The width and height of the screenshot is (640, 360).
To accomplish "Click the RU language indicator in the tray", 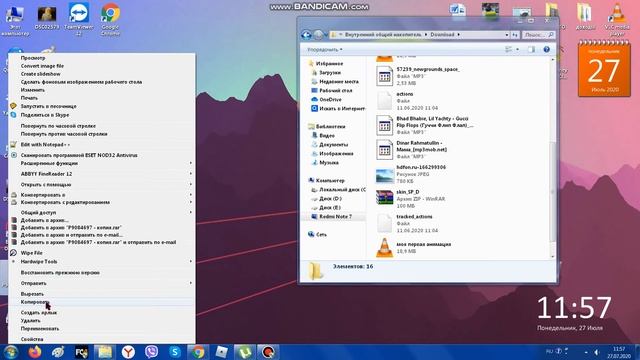I will pyautogui.click(x=549, y=351).
